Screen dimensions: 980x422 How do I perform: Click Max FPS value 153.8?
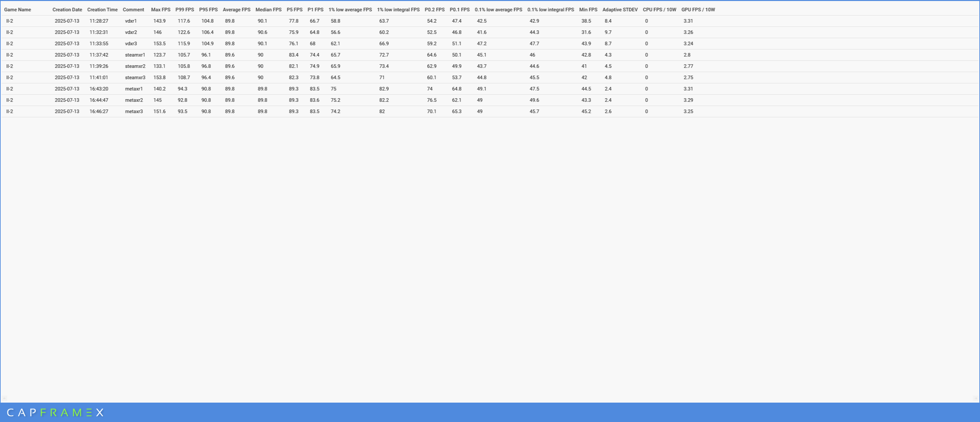(x=160, y=77)
